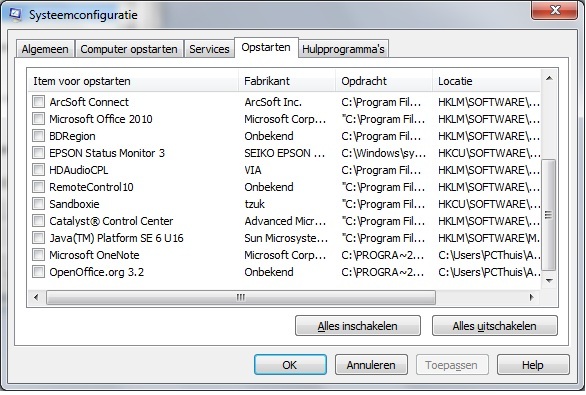The width and height of the screenshot is (586, 395).
Task: Go to the Services tab
Action: (x=209, y=49)
